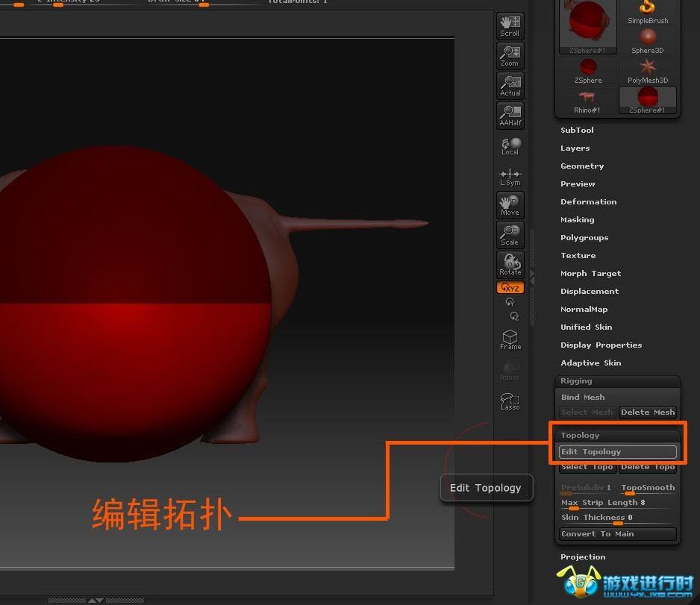The image size is (700, 605).
Task: Open the Adaptive Skin submenu
Action: point(590,363)
